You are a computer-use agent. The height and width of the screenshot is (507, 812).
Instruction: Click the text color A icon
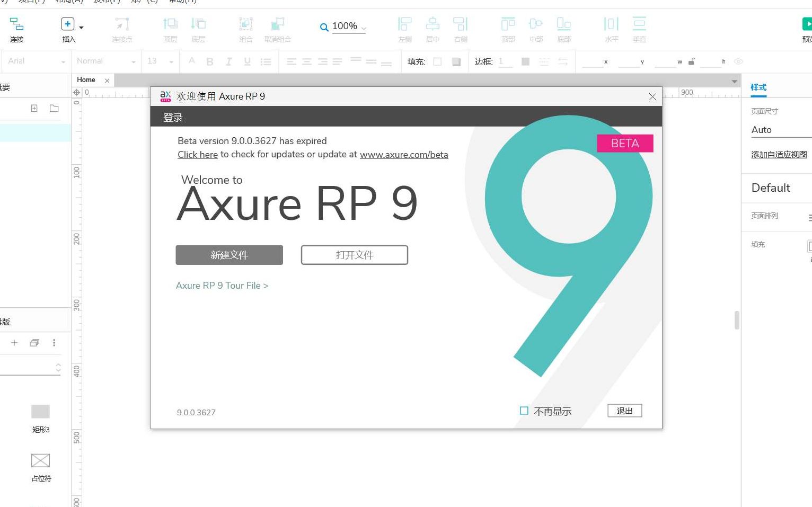192,61
